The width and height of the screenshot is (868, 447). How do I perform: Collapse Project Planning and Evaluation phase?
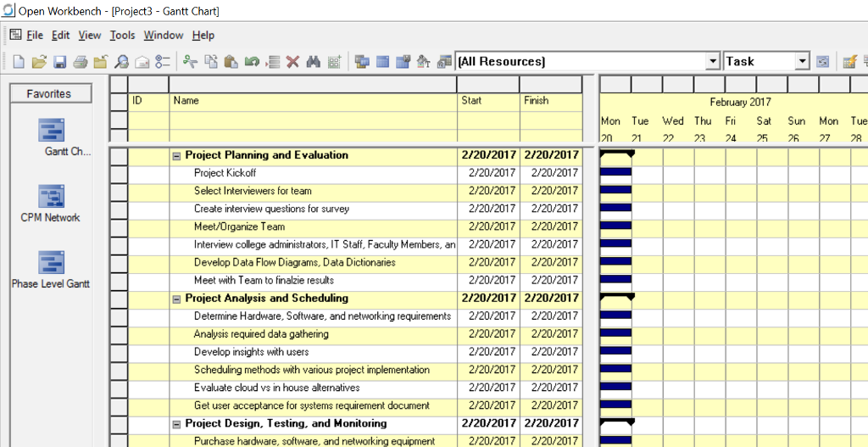click(176, 156)
